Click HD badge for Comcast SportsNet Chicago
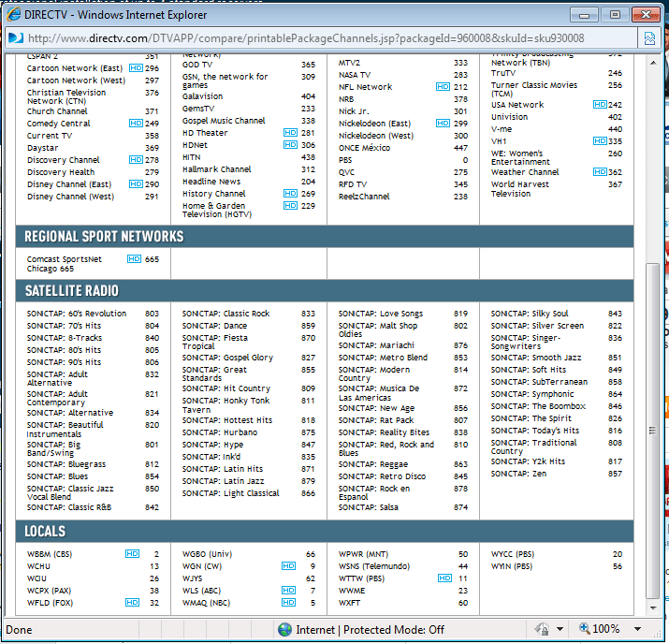This screenshot has width=669, height=644. coord(134,258)
